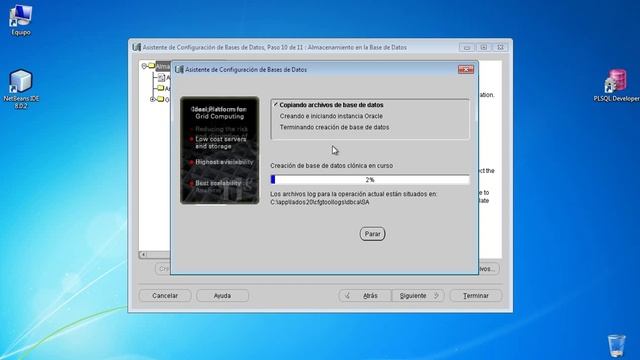Click the log path text C:\app...
640x360 pixels.
pos(320,202)
